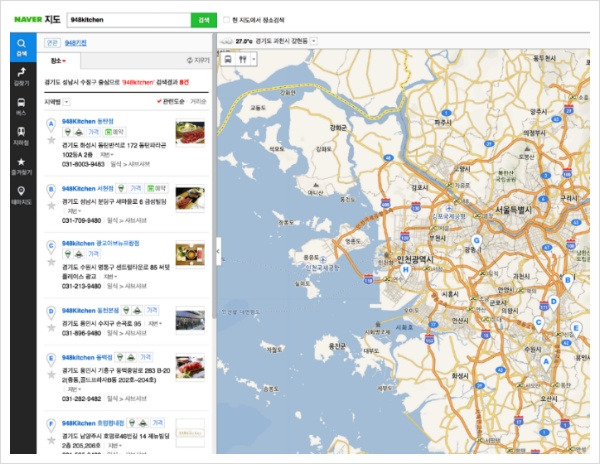Select marker B pin in the results list
The image size is (600, 464).
pos(51,191)
